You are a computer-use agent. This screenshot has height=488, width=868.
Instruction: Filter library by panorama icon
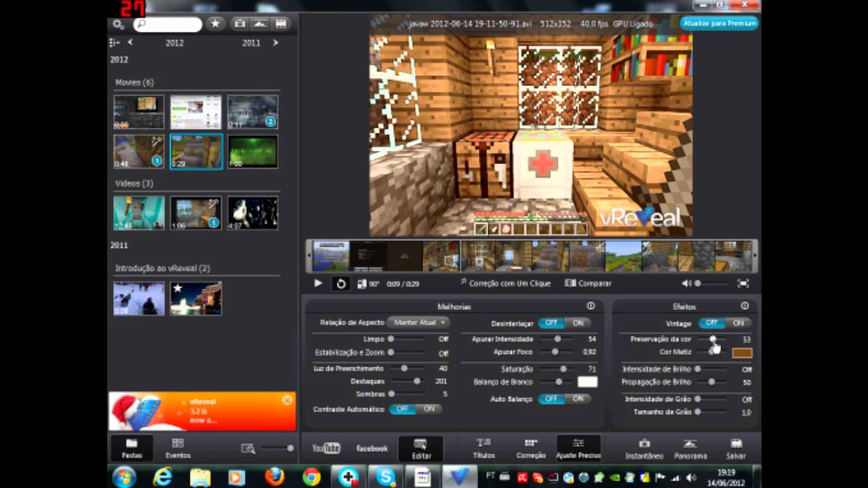[260, 24]
